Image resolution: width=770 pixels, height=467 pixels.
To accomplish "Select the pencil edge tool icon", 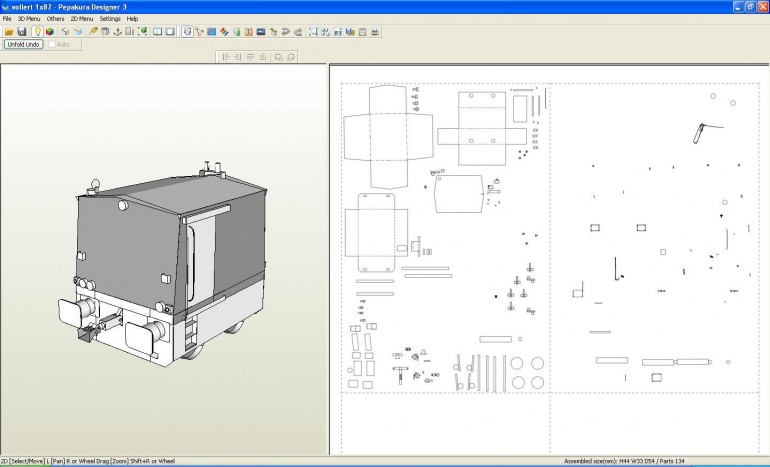I will point(93,32).
